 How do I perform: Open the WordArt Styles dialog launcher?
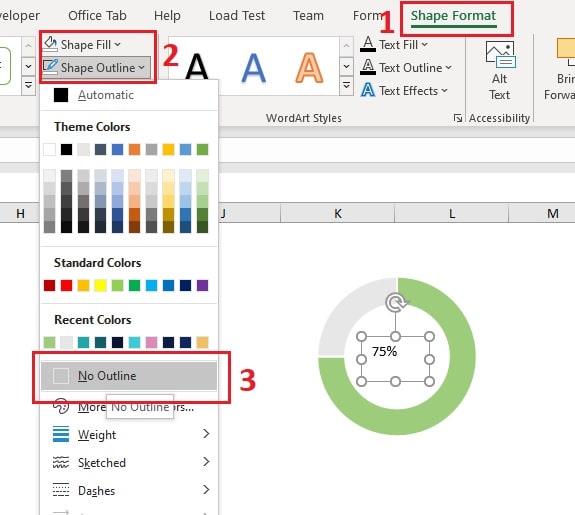tap(457, 118)
